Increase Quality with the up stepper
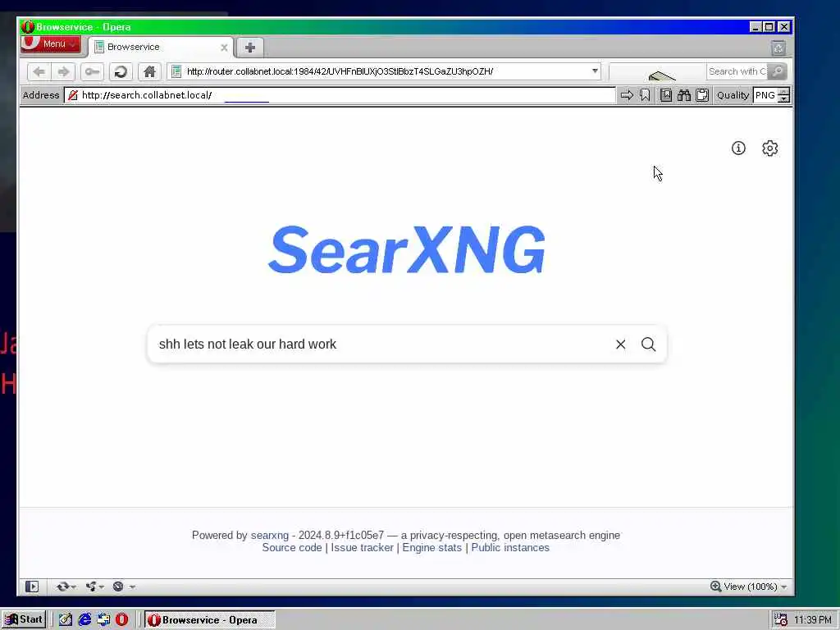Screen dimensions: 840x630 pyautogui.click(x=783, y=92)
